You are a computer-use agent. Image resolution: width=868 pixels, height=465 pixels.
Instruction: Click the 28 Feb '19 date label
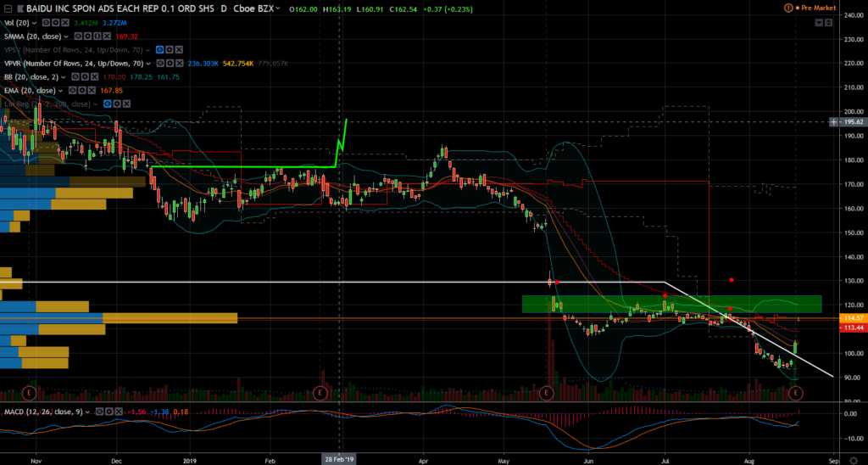click(339, 458)
